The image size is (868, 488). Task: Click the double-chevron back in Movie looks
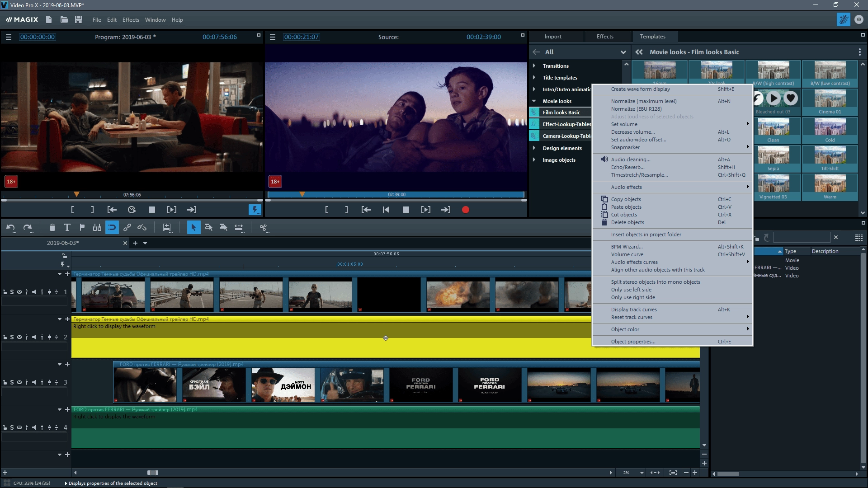639,52
